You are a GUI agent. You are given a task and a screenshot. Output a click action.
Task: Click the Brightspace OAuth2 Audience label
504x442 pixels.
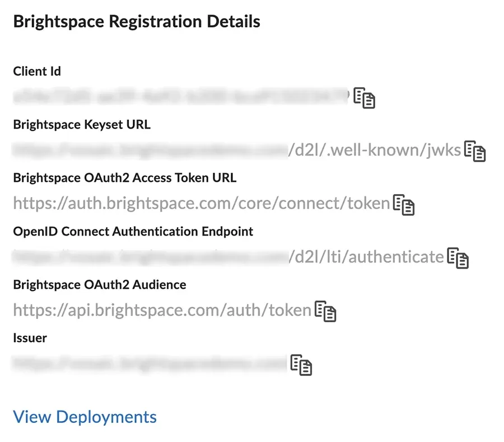point(100,285)
